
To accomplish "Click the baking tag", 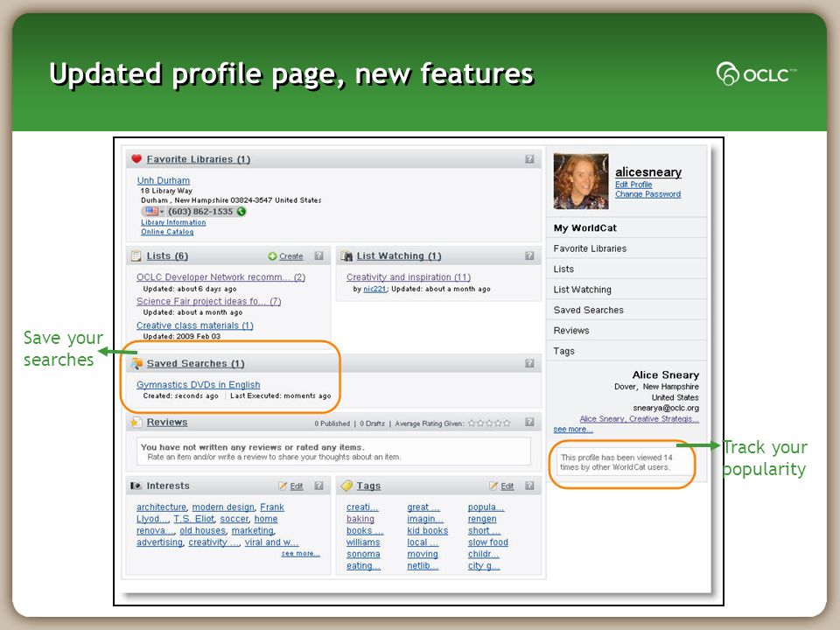I will pos(360,519).
